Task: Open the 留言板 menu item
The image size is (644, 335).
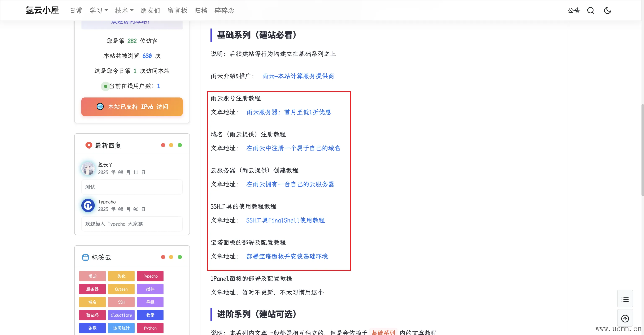Action: click(178, 10)
